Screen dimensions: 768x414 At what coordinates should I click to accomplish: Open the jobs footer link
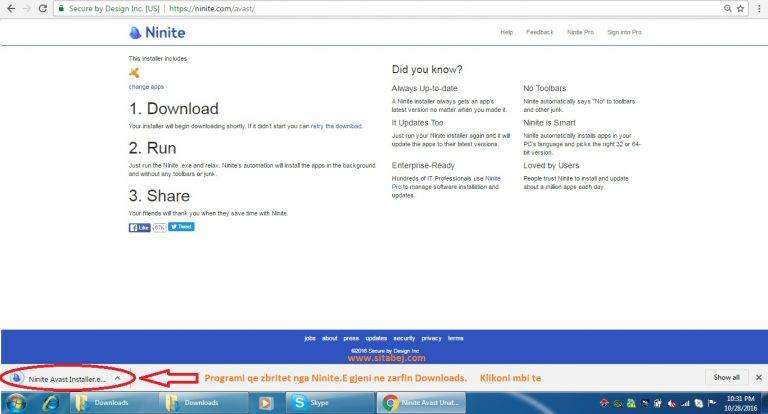click(x=310, y=338)
